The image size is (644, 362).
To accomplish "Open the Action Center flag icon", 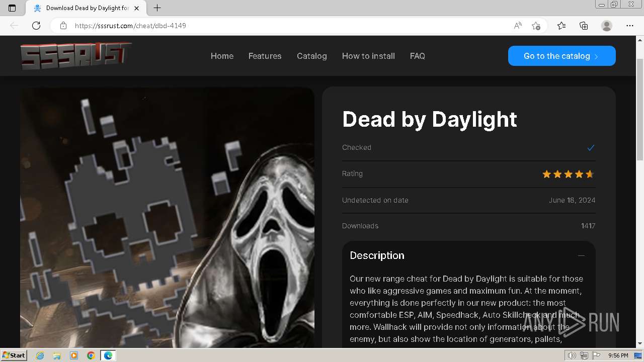I will point(596,355).
